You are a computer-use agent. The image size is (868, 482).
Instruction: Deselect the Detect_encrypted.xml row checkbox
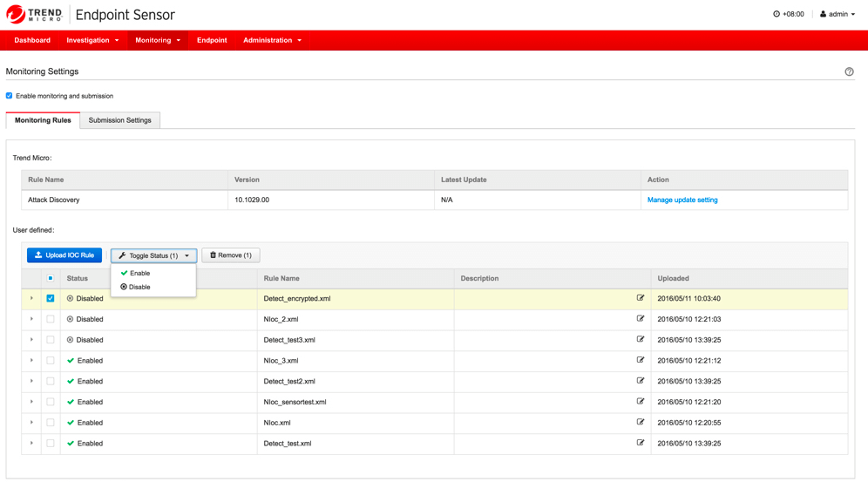point(51,298)
